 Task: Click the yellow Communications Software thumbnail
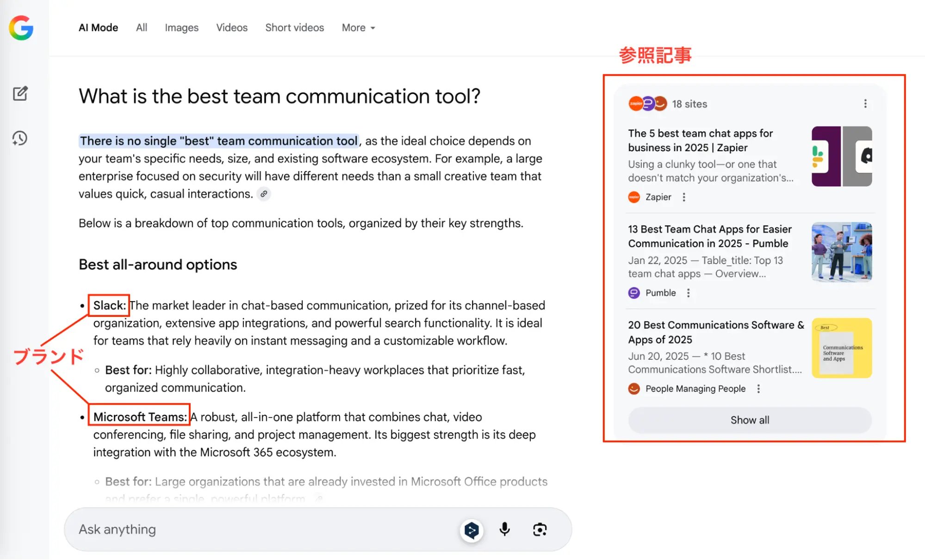click(x=842, y=348)
